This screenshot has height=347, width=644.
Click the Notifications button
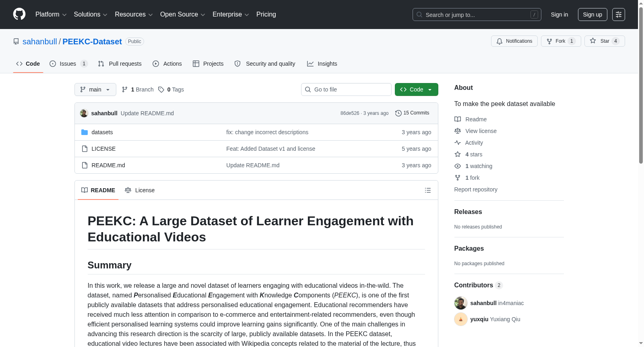pyautogui.click(x=514, y=41)
